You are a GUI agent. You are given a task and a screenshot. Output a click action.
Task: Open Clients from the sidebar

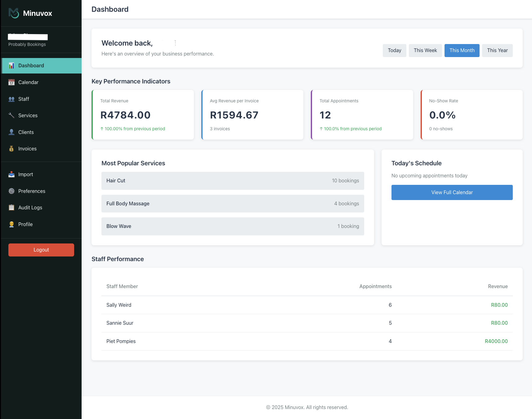(26, 132)
